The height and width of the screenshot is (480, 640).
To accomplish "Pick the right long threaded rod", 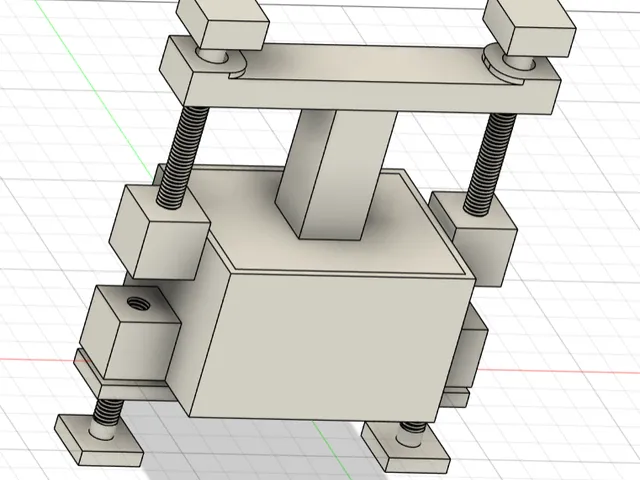I will tap(490, 163).
